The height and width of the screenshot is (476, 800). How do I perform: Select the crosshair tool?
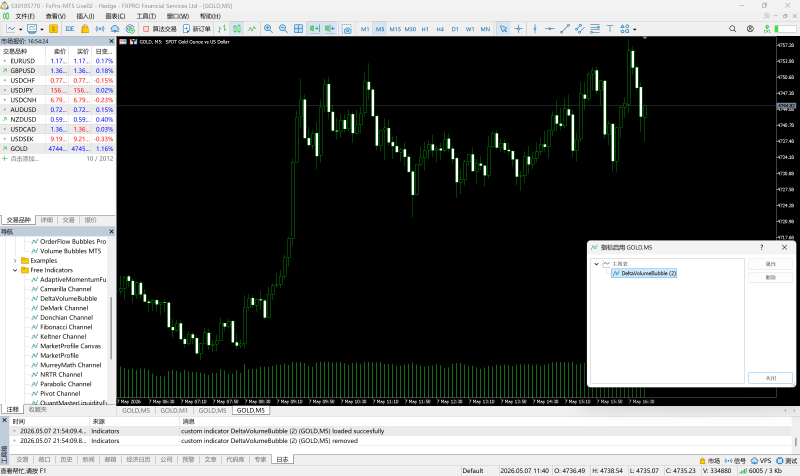point(518,29)
